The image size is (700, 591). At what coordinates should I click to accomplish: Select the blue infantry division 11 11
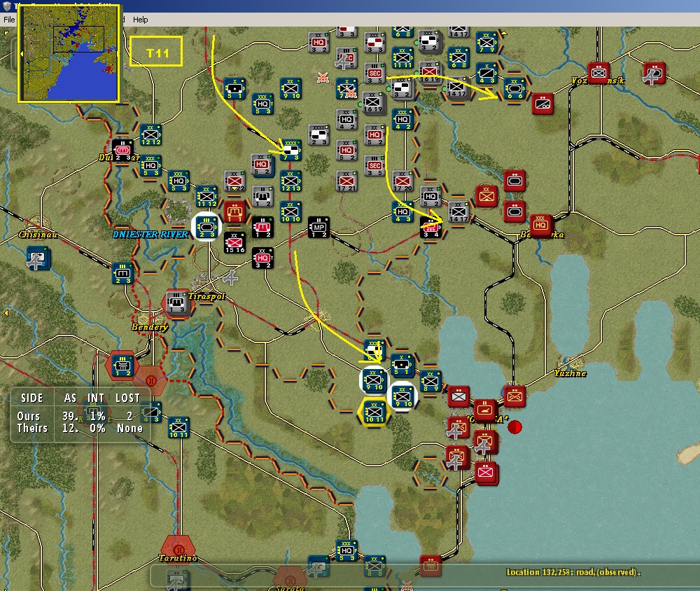pyautogui.click(x=402, y=57)
